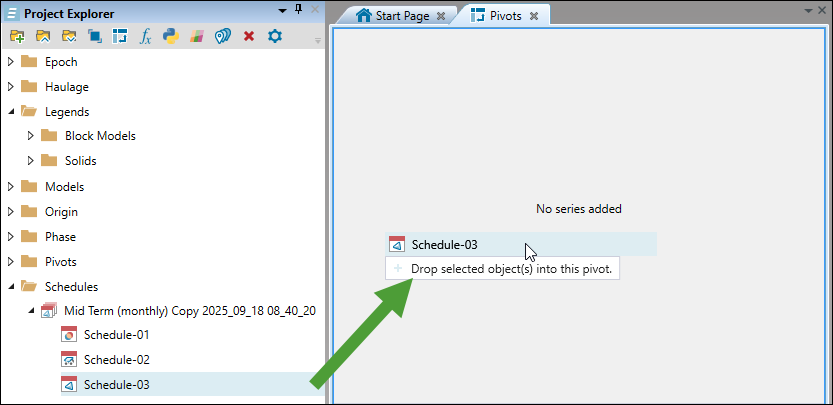Add a new folder in Project Explorer
This screenshot has width=833, height=405.
[x=17, y=37]
